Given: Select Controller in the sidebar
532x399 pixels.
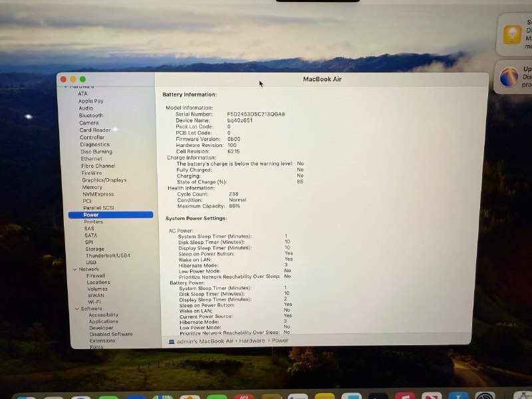Looking at the screenshot, I should click(92, 137).
